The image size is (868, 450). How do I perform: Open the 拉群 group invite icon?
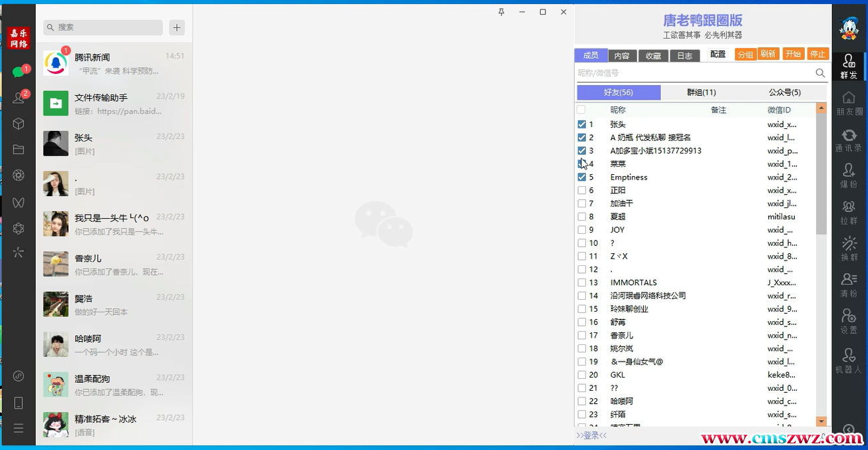coord(849,212)
